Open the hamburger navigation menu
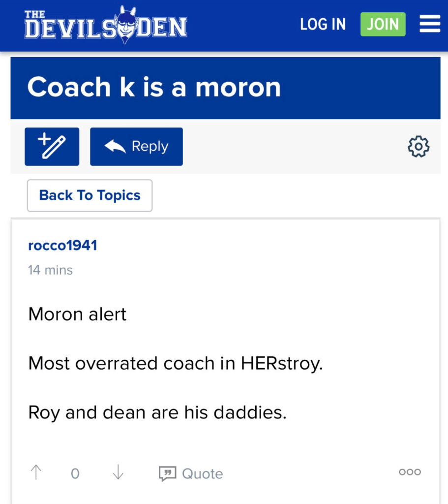This screenshot has height=504, width=448. coord(429,24)
